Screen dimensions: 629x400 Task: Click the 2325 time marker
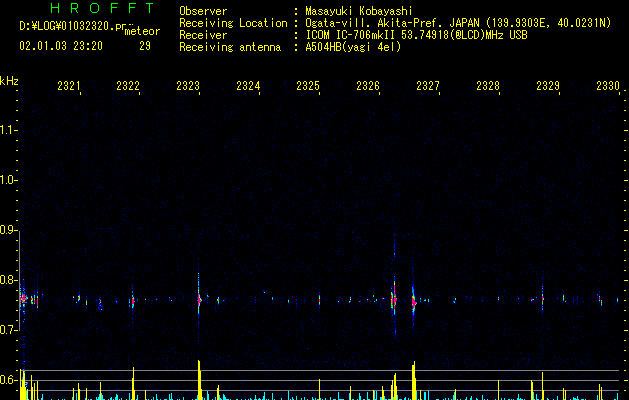pos(308,85)
